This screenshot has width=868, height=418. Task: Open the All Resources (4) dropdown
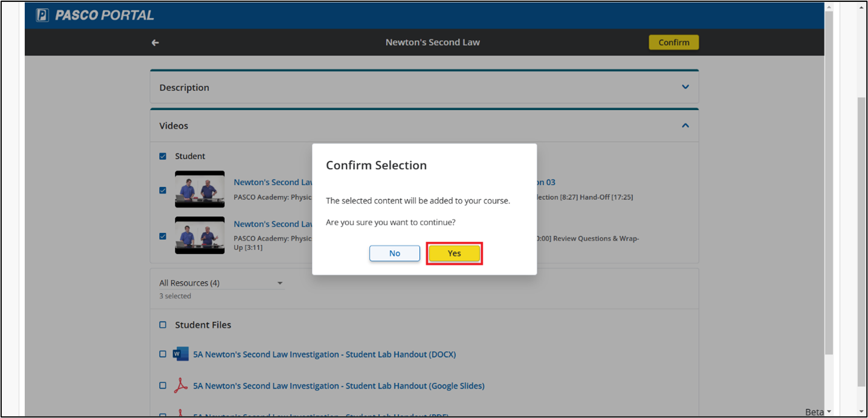[222, 283]
